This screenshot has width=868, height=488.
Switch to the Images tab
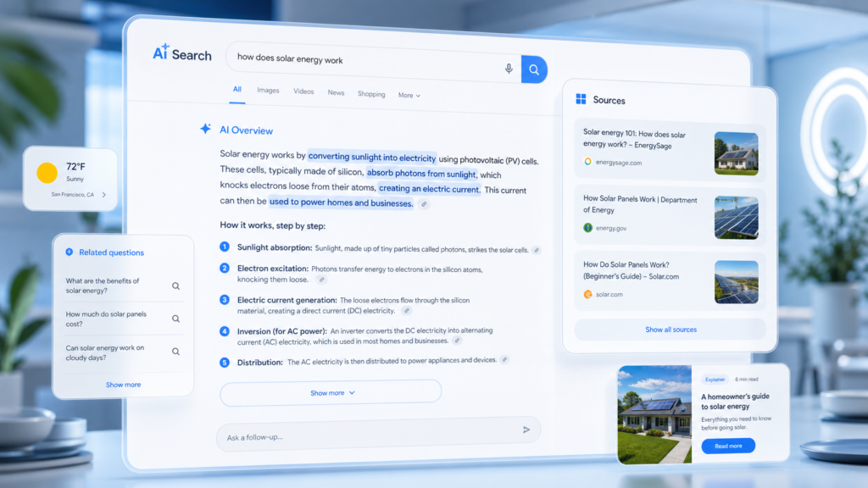[x=268, y=90]
